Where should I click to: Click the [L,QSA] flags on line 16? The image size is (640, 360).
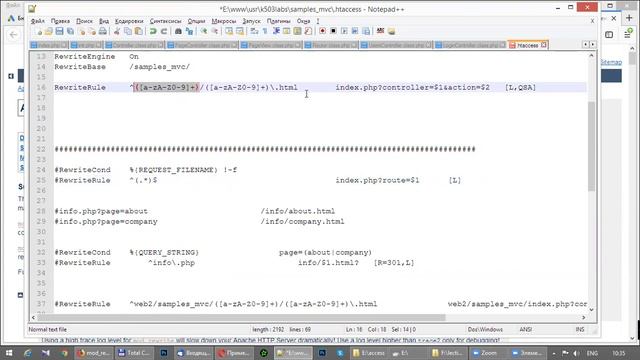520,87
